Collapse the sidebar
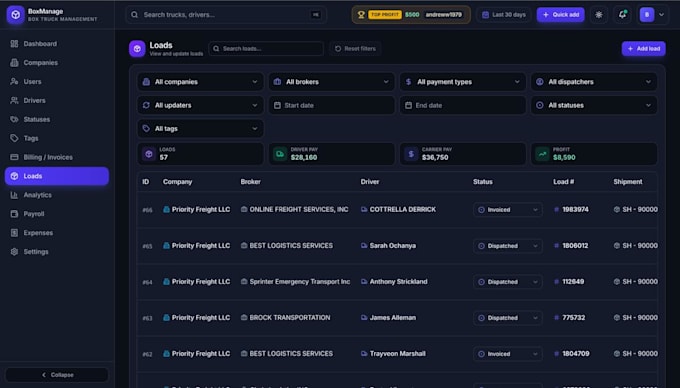 pos(57,375)
